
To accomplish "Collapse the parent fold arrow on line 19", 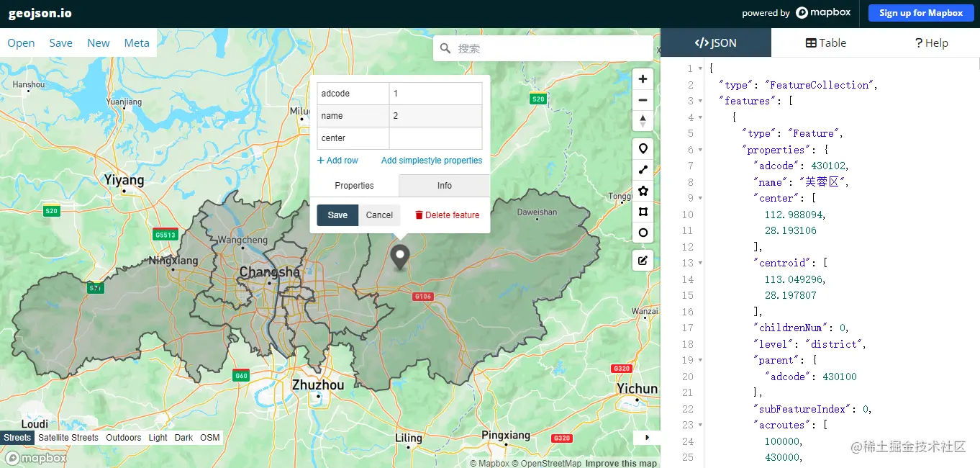I will [x=700, y=361].
